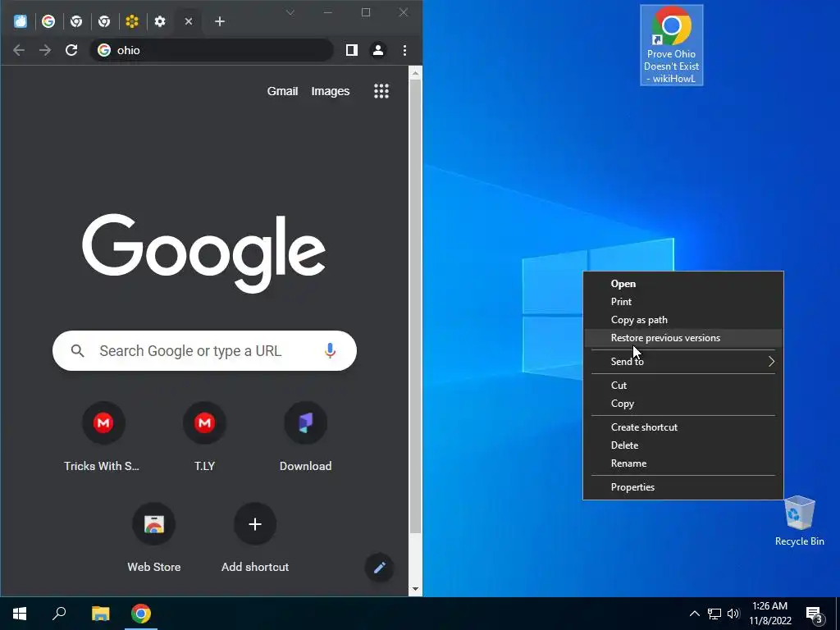Open the Settings gear tab
The width and height of the screenshot is (840, 630).
coord(160,21)
